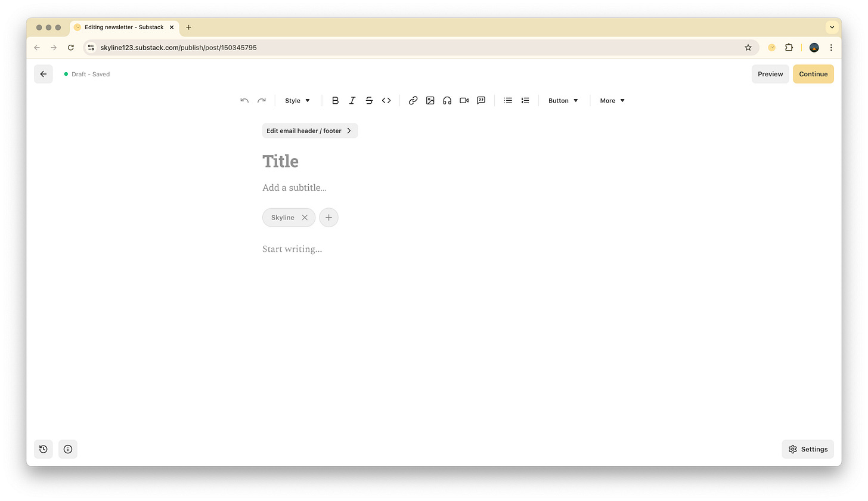868x501 pixels.
Task: Click the Draft - Saved status text
Action: tap(91, 75)
